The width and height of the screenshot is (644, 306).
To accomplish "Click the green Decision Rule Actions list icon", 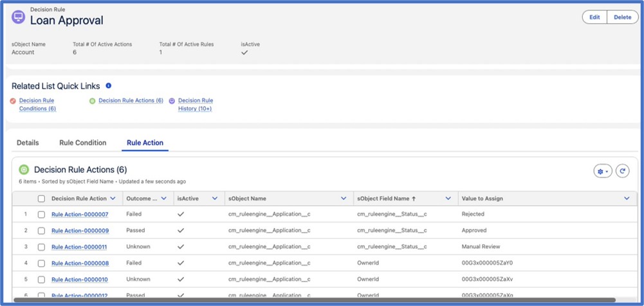I will 24,170.
